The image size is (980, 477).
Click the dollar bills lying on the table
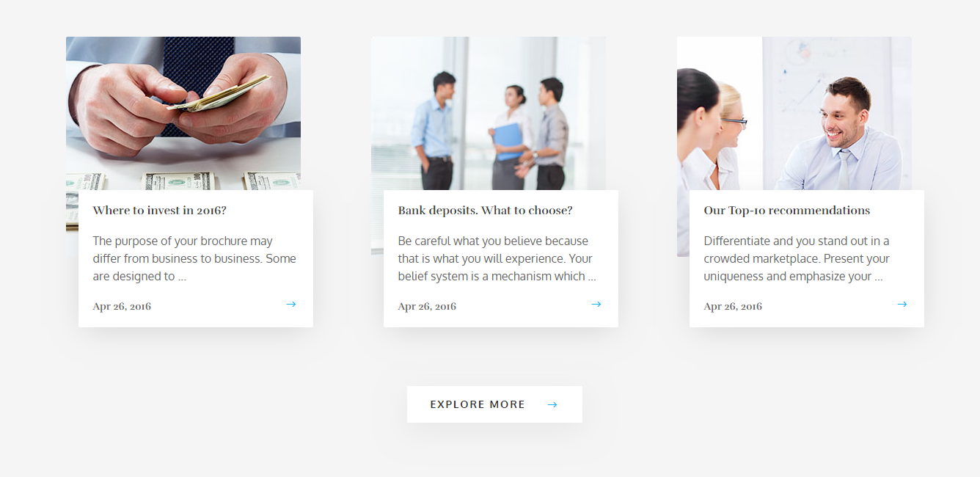[x=183, y=181]
